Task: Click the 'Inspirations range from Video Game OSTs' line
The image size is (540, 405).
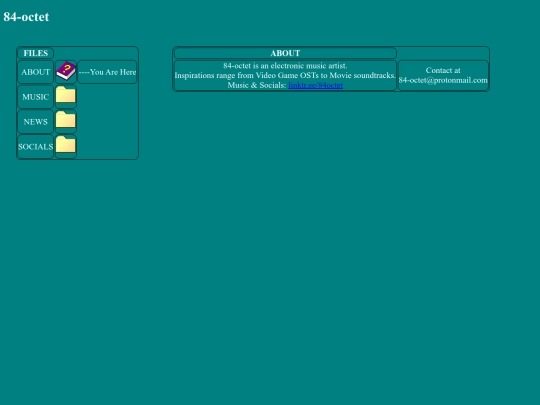Action: pos(285,75)
